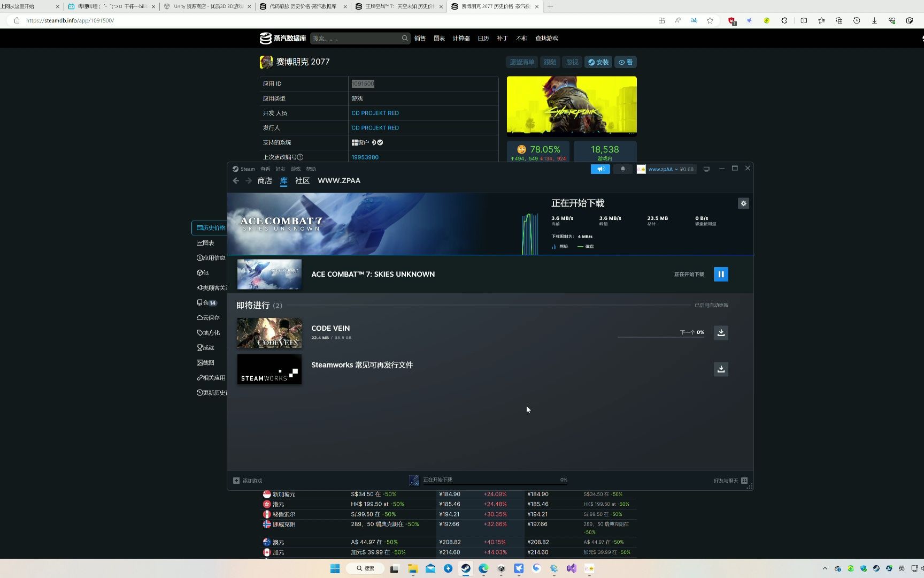Click the Steamworks thumbnail in queue
Viewport: 924px width, 578px height.
(x=269, y=369)
